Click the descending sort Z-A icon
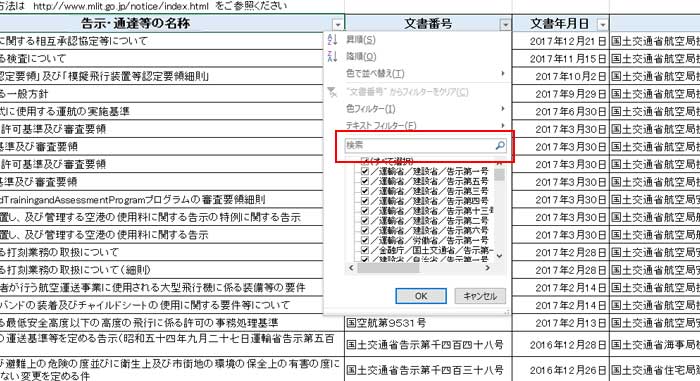 pyautogui.click(x=332, y=56)
